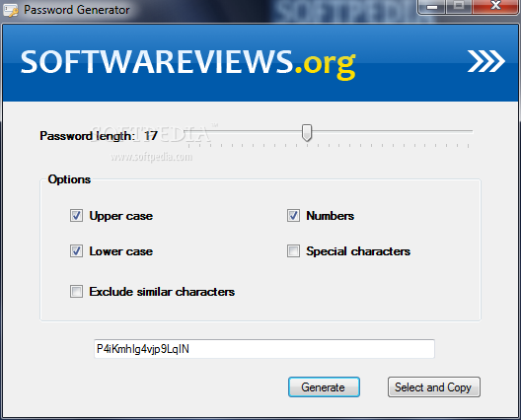
Task: Click the Select and Copy button
Action: [x=434, y=387]
